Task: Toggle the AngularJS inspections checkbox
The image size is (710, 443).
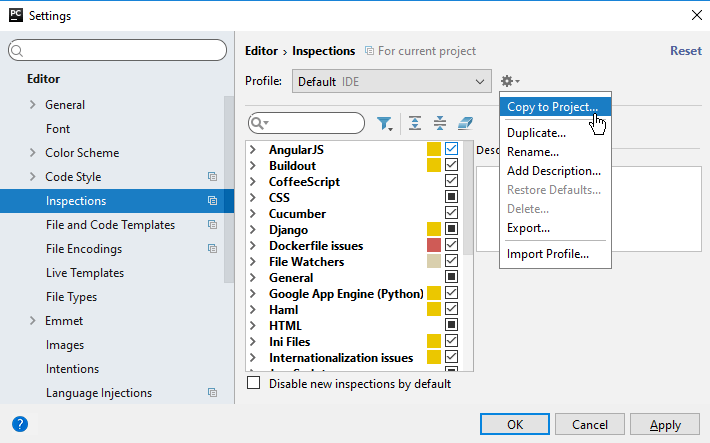Action: [451, 149]
